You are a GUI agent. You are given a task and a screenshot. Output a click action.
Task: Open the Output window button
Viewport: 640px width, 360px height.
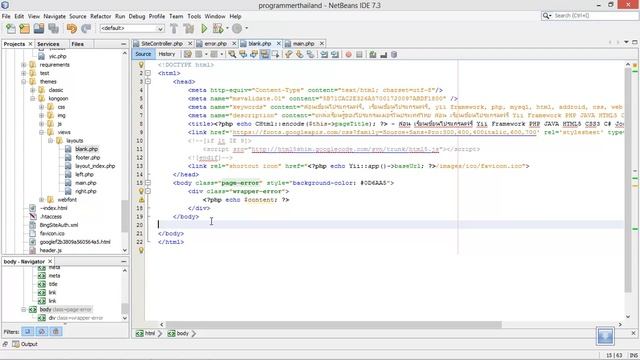tap(24, 344)
